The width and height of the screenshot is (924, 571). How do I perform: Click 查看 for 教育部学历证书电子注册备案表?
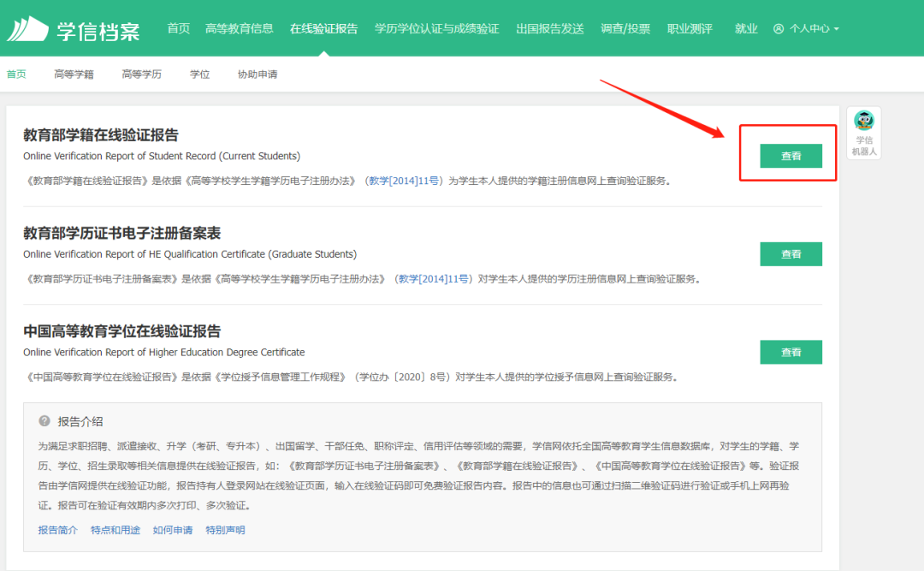pyautogui.click(x=791, y=254)
